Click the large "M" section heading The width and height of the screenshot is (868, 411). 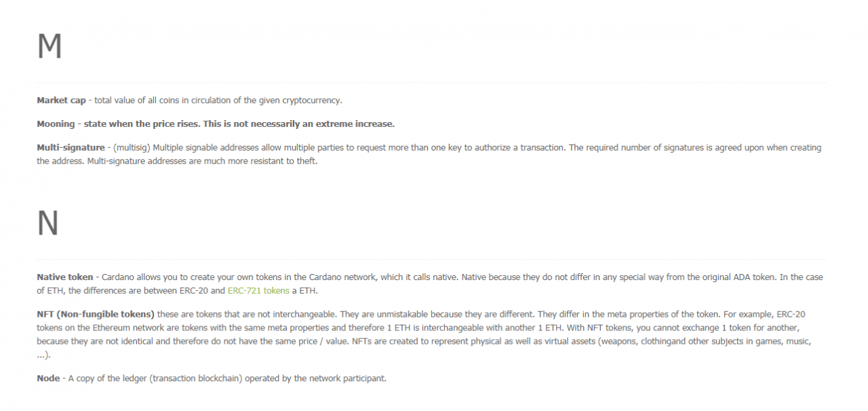pos(50,47)
